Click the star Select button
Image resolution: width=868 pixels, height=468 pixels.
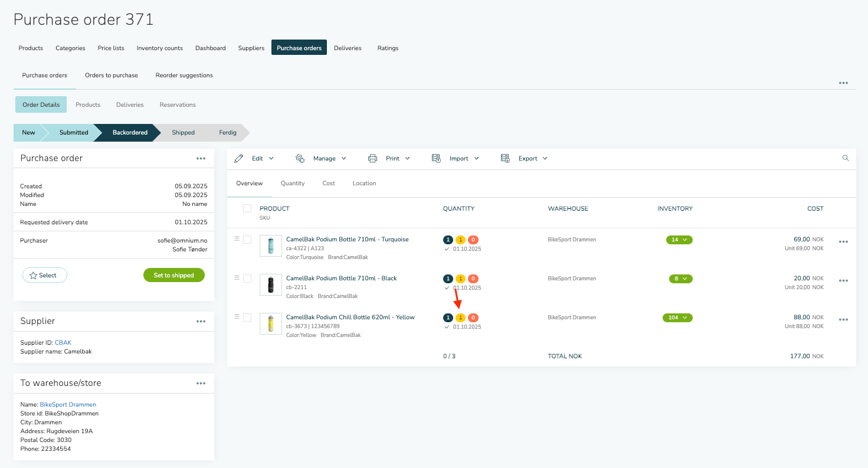(x=44, y=275)
